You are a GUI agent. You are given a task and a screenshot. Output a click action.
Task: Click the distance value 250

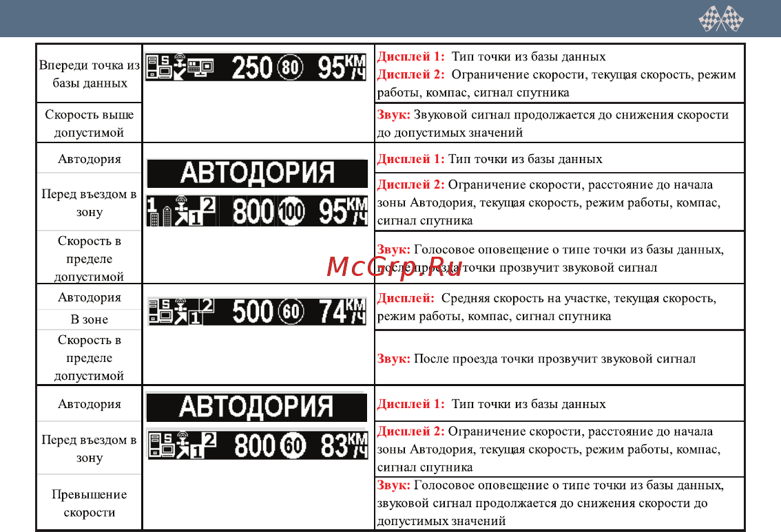pos(253,67)
